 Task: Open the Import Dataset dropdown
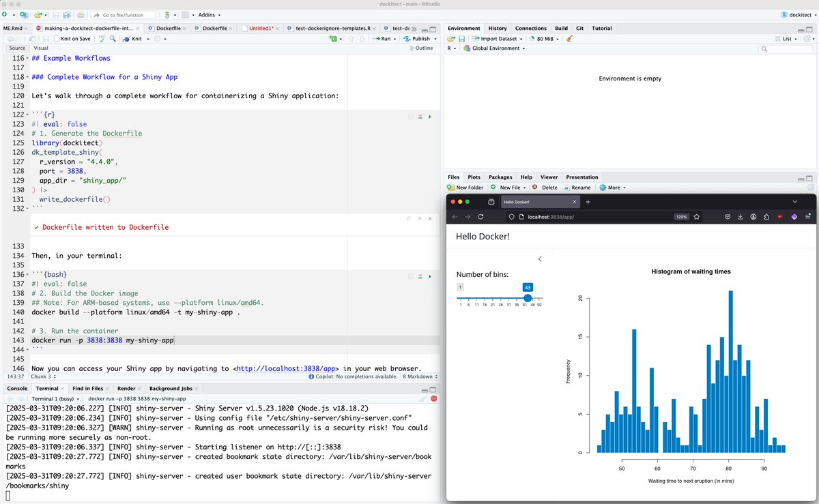(x=497, y=39)
